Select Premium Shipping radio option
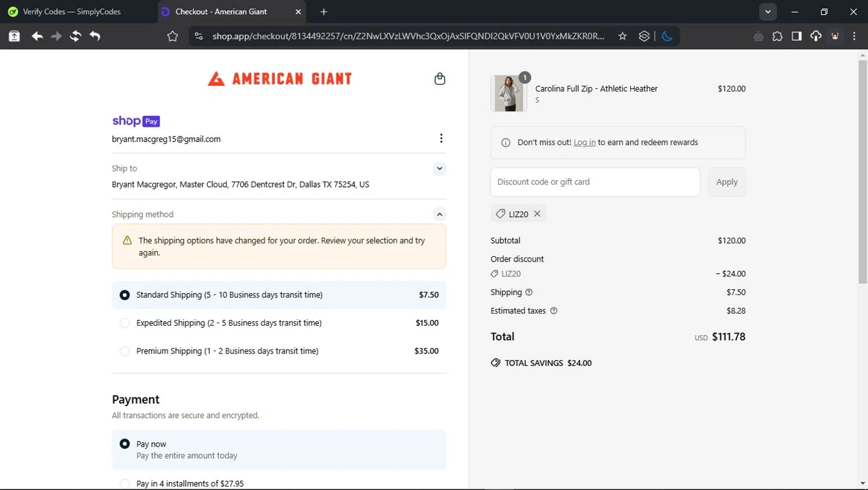 (124, 351)
